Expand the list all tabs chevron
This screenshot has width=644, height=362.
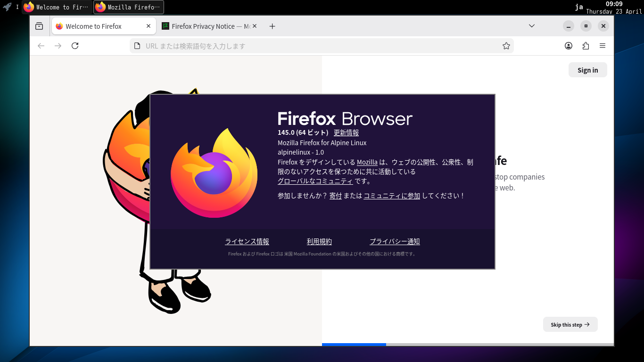click(532, 26)
